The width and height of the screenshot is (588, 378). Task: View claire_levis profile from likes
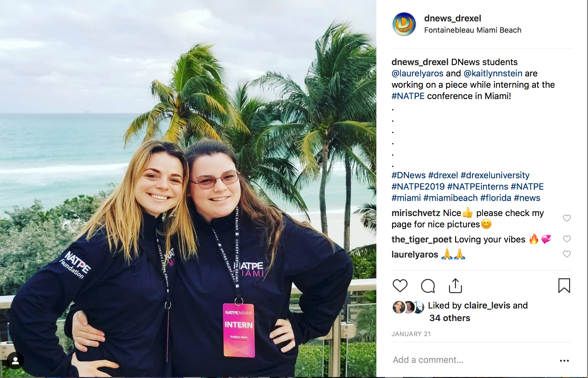(487, 306)
